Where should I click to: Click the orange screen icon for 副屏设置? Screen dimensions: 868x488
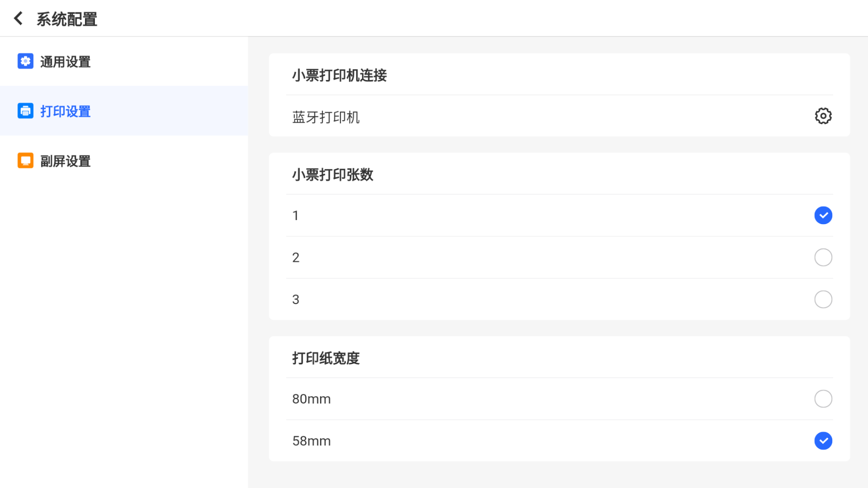click(25, 161)
